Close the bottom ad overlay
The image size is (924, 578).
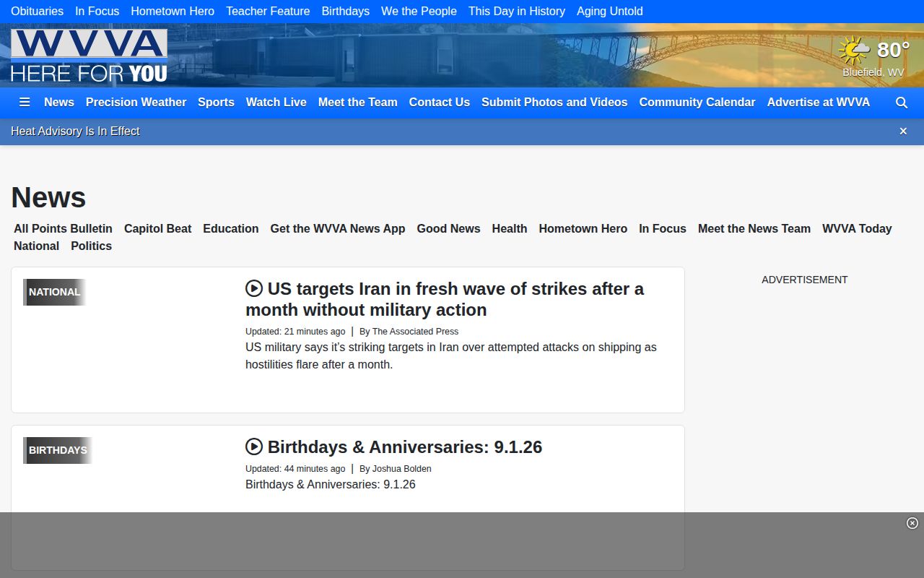pyautogui.click(x=912, y=523)
